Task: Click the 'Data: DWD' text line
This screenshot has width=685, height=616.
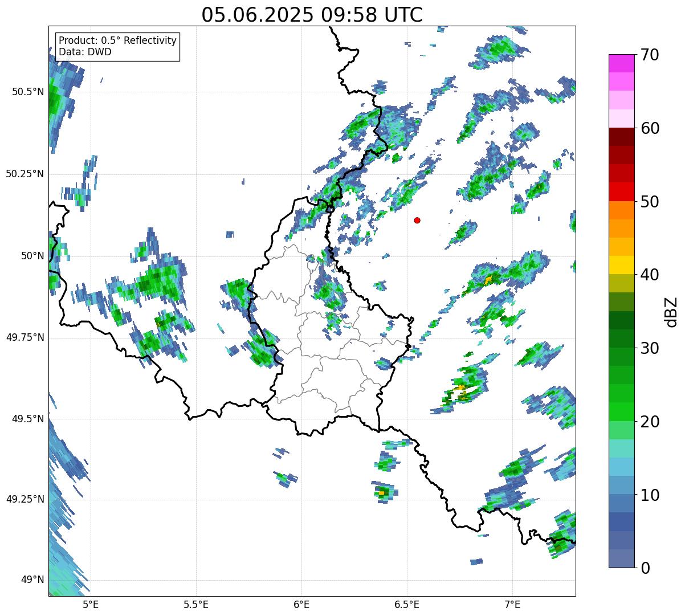Action: 85,52
